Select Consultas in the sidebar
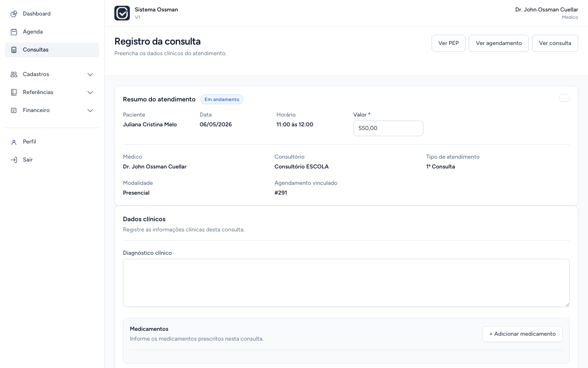 pyautogui.click(x=52, y=50)
